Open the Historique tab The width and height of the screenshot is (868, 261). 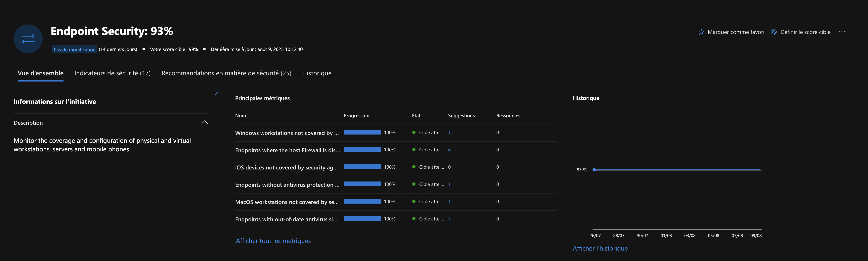pos(316,73)
